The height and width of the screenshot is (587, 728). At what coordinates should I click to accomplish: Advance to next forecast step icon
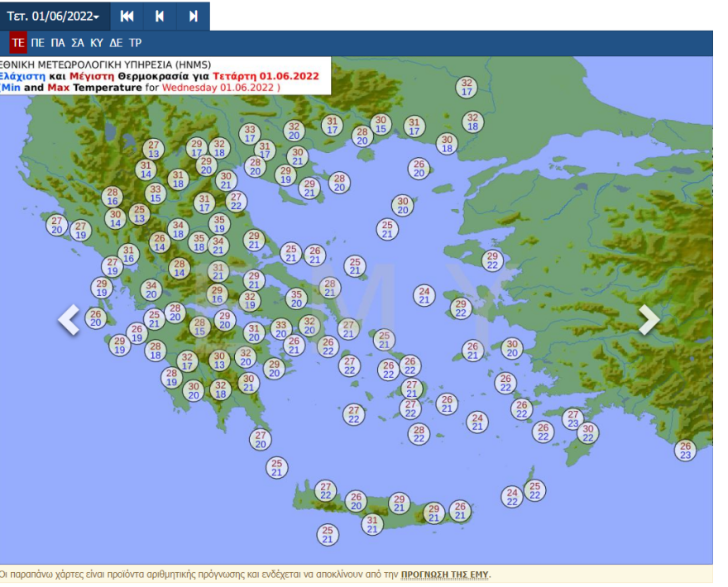pyautogui.click(x=193, y=17)
